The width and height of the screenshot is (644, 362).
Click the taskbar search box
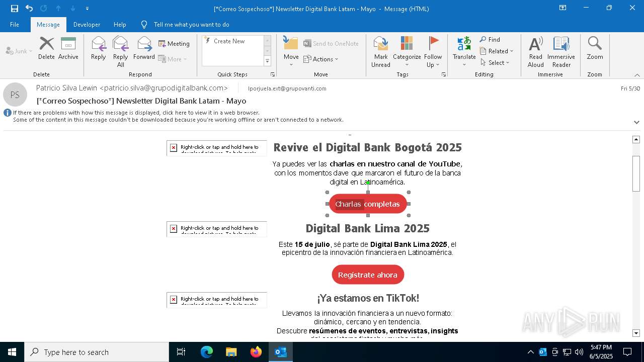[x=97, y=352]
